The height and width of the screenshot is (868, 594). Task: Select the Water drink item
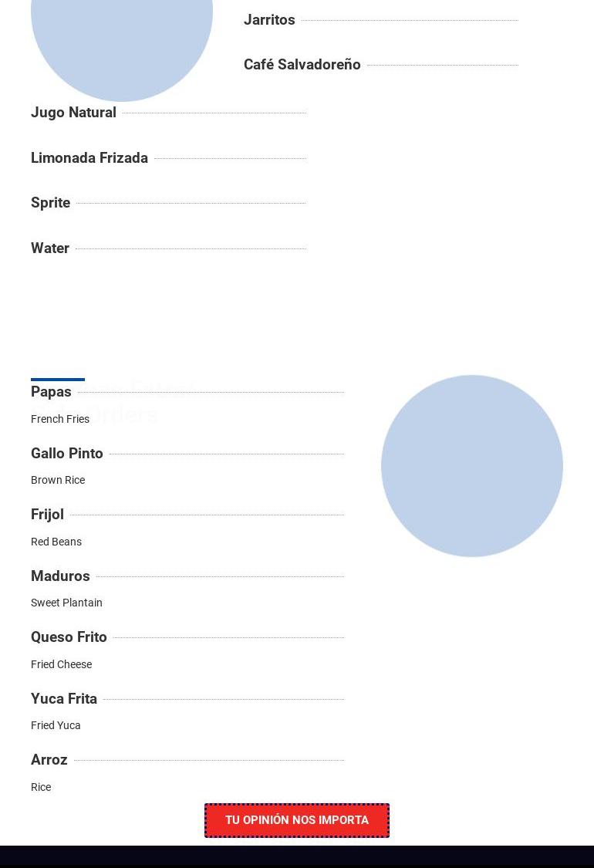point(50,248)
